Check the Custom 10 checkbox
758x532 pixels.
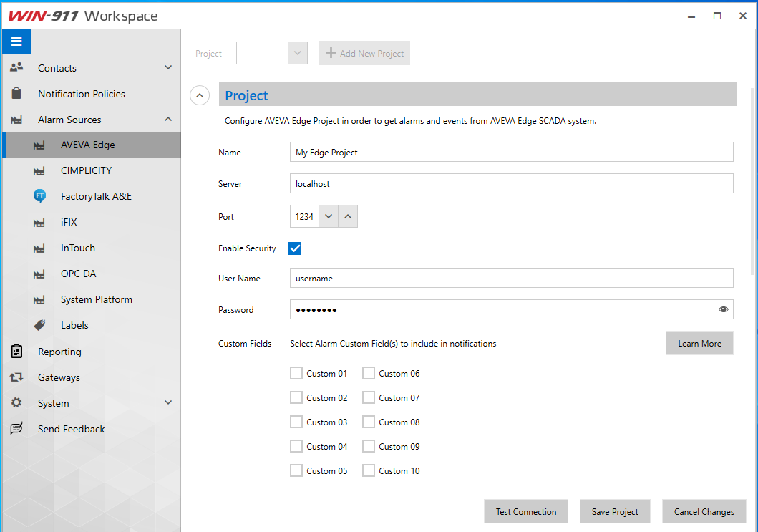click(369, 470)
